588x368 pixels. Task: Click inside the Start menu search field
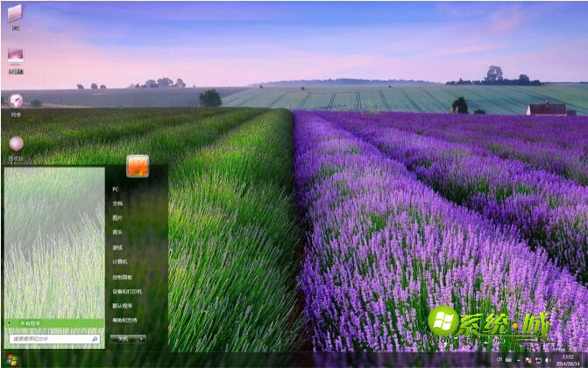click(x=48, y=338)
